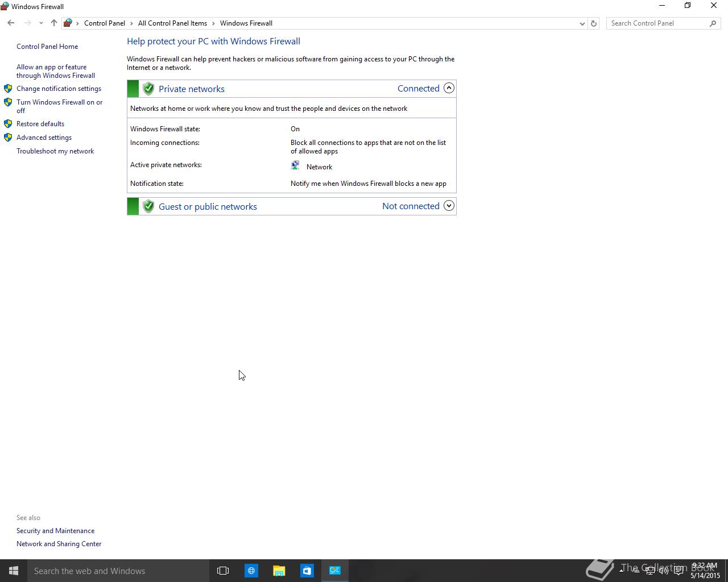
Task: Select Control Panel in the breadcrumb
Action: 105,23
